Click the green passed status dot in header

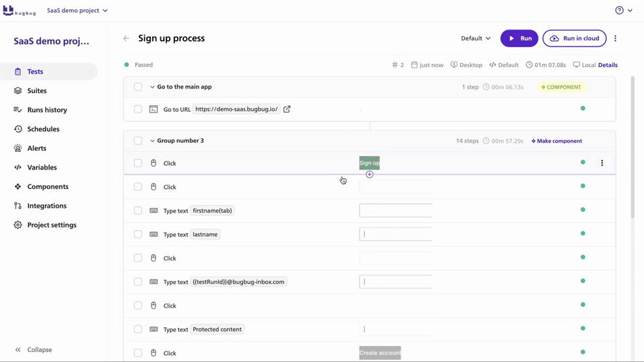[127, 65]
